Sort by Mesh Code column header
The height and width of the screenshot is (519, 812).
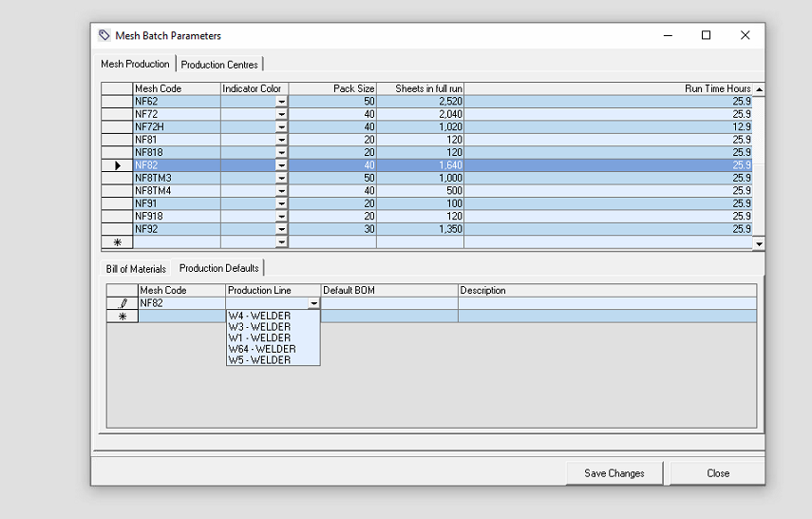coord(177,88)
